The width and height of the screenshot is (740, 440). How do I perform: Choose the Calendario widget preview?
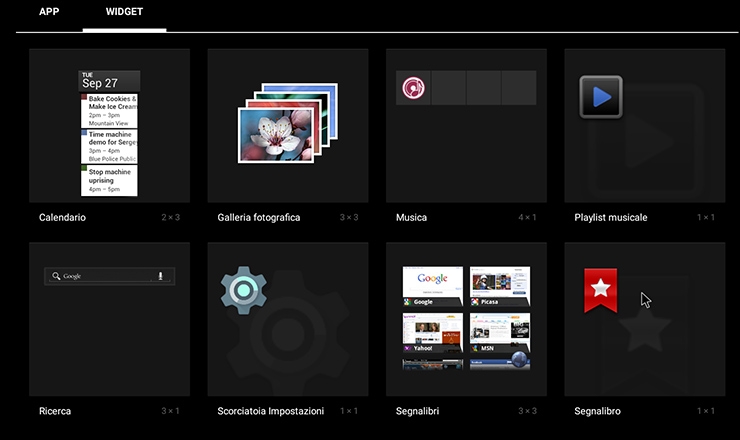pos(109,133)
